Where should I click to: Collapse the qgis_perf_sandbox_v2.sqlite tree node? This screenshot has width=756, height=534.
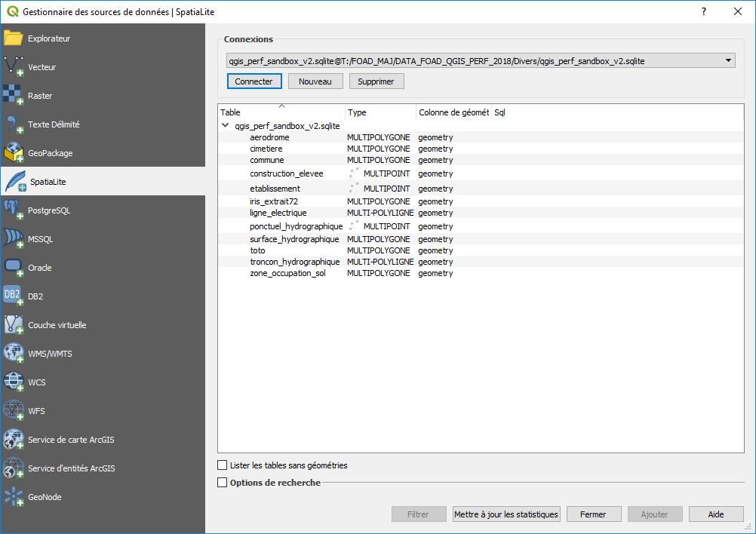pos(226,126)
